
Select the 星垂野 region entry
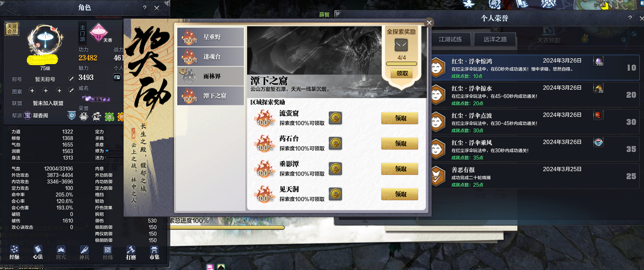point(211,37)
